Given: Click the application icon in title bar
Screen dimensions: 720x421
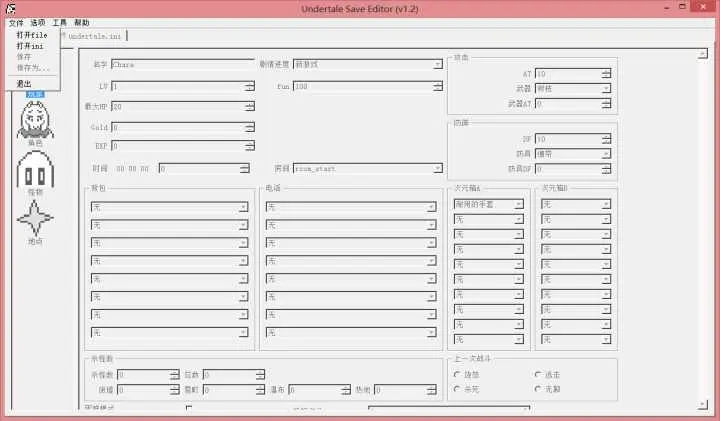Looking at the screenshot, I should click(x=9, y=8).
